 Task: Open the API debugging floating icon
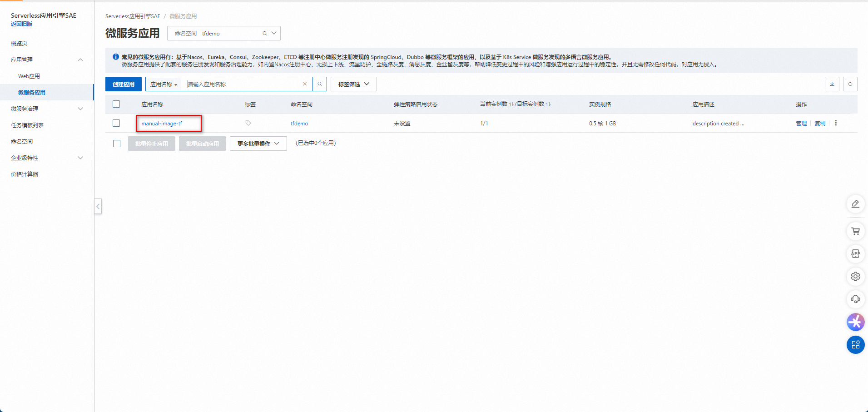point(855,254)
